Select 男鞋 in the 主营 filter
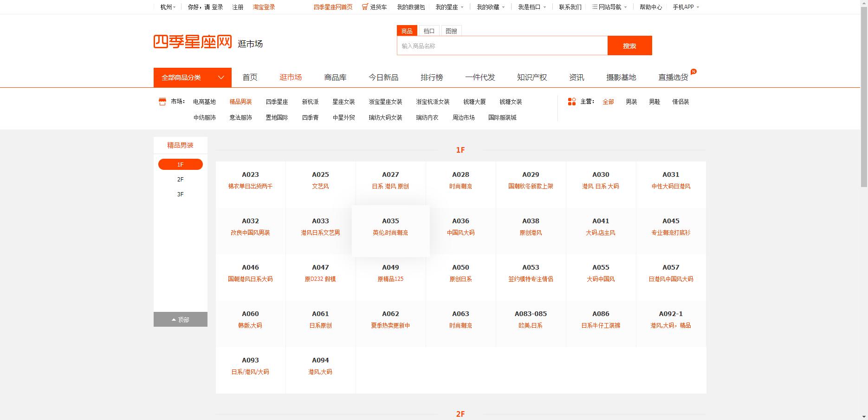868x420 pixels. click(x=654, y=102)
